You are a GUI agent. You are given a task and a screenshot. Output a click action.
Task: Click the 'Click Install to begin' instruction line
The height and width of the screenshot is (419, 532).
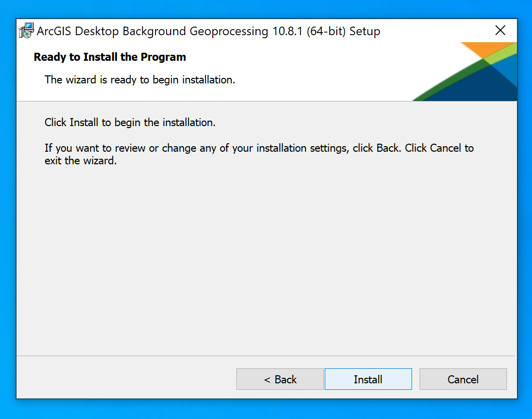point(130,123)
